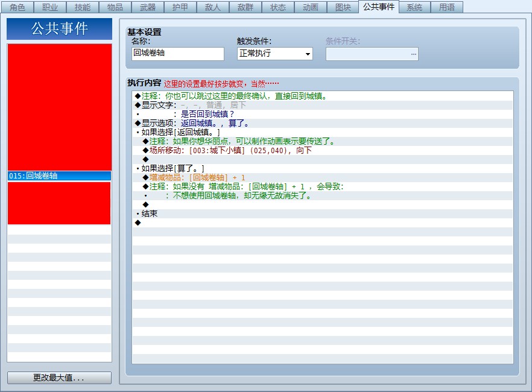Click the 更改最大值 button
Viewport: 532px width, 392px height.
tap(59, 378)
